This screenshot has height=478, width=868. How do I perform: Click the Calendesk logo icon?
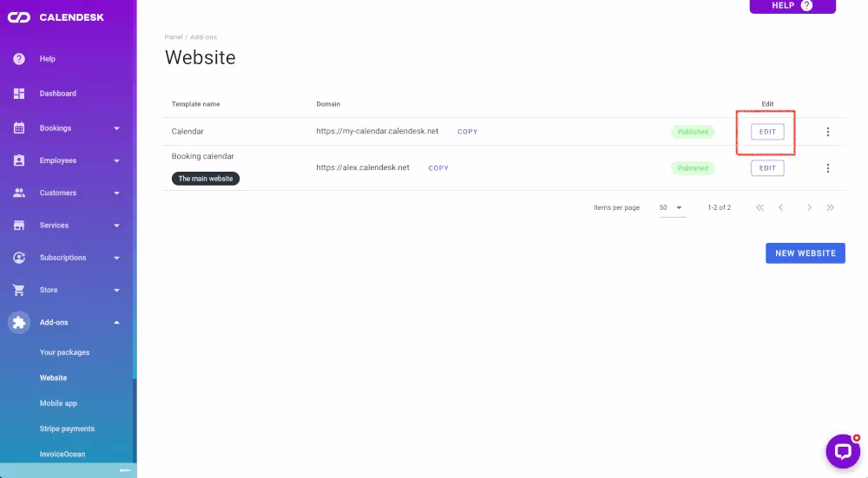pyautogui.click(x=19, y=17)
